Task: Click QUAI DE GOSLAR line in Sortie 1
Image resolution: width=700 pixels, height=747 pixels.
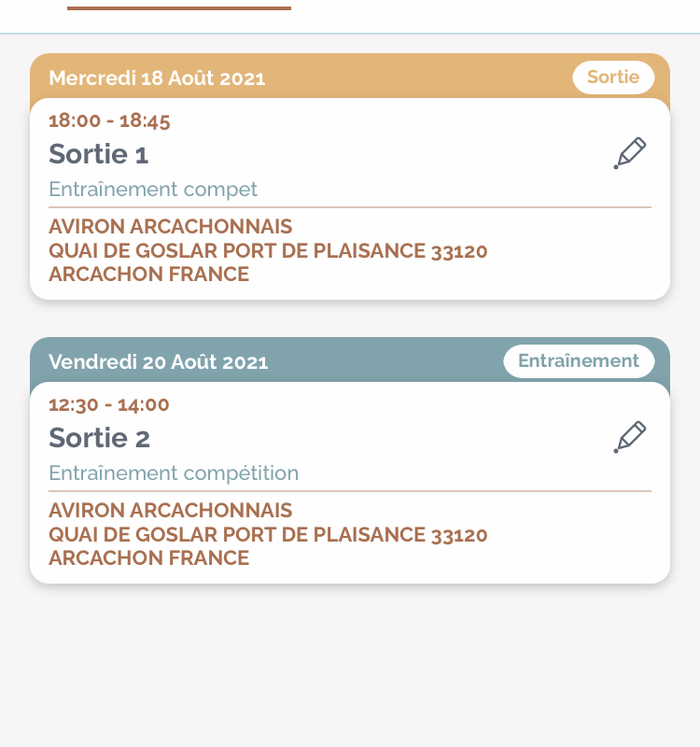Action: [x=268, y=251]
